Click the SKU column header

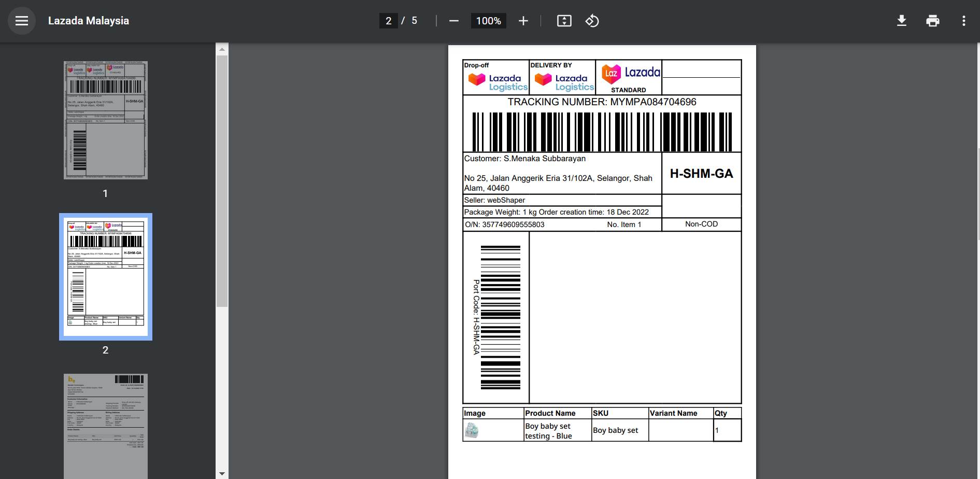pyautogui.click(x=601, y=413)
